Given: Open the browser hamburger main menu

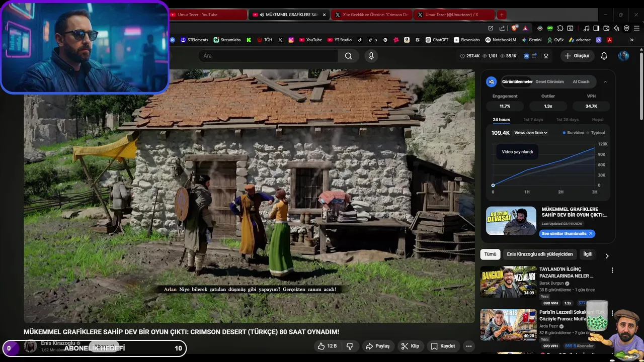Looking at the screenshot, I should pos(636,28).
